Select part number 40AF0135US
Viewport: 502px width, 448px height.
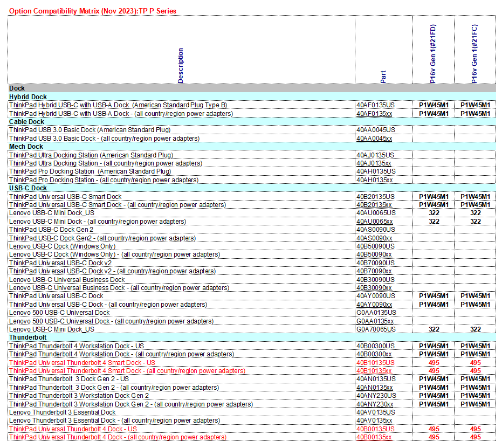click(375, 105)
